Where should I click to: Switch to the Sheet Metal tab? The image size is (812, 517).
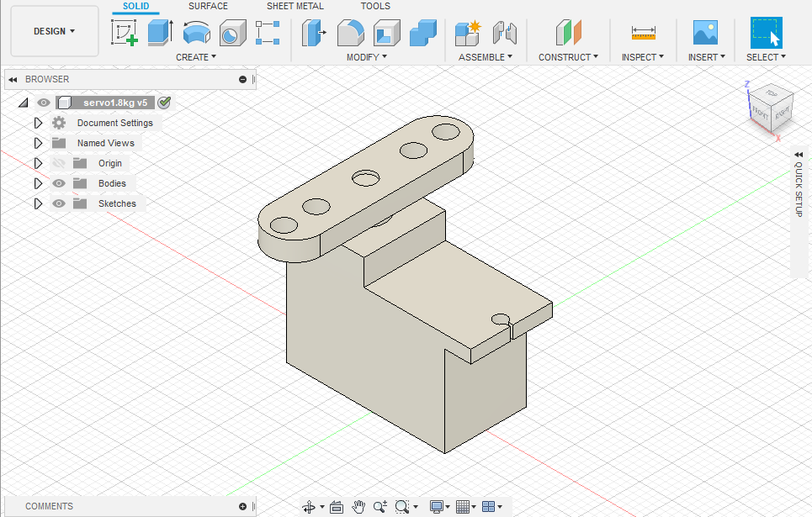pyautogui.click(x=295, y=6)
